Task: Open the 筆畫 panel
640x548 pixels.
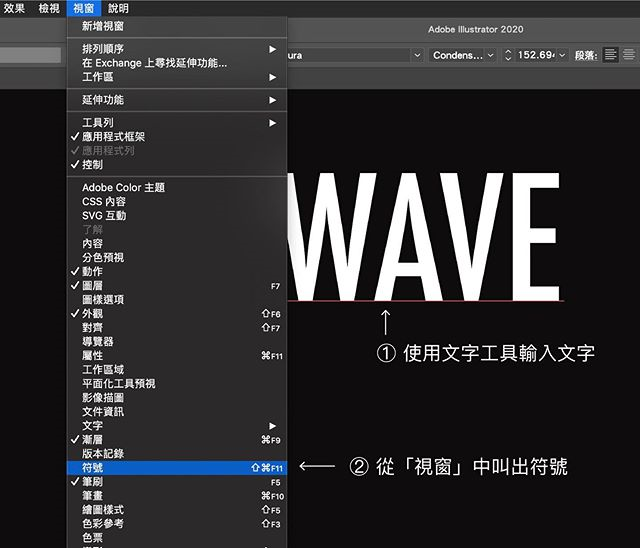Action: click(177, 495)
